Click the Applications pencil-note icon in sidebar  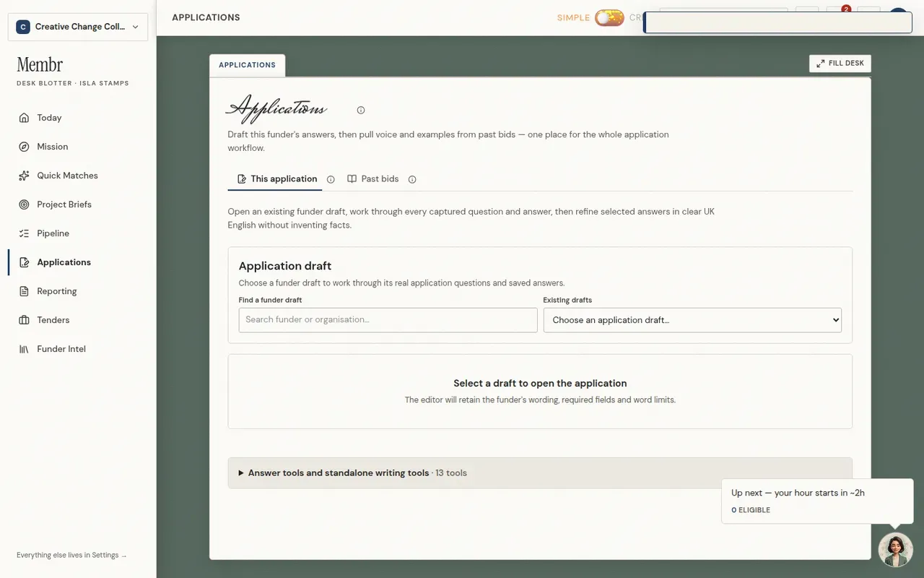[24, 262]
